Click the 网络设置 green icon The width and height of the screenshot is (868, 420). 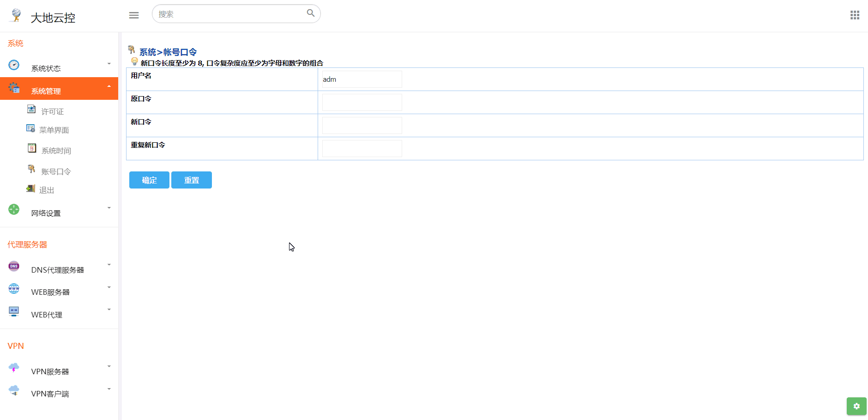click(x=14, y=209)
